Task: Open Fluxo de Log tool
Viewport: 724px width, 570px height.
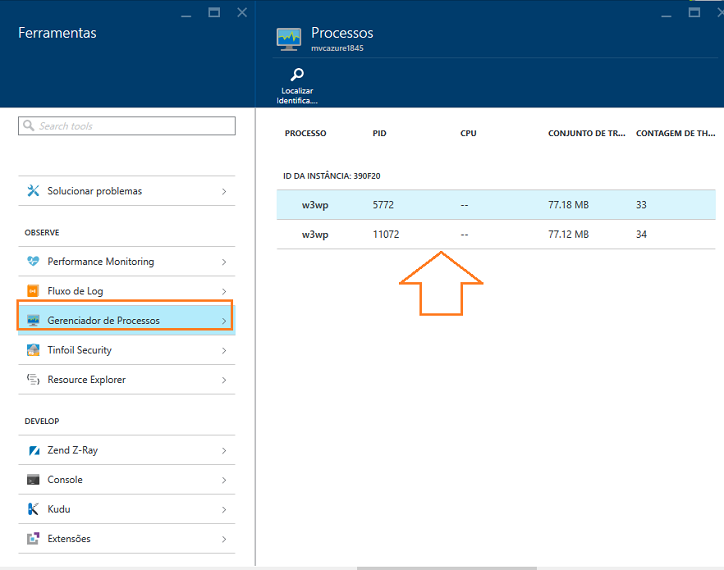Action: pos(127,291)
